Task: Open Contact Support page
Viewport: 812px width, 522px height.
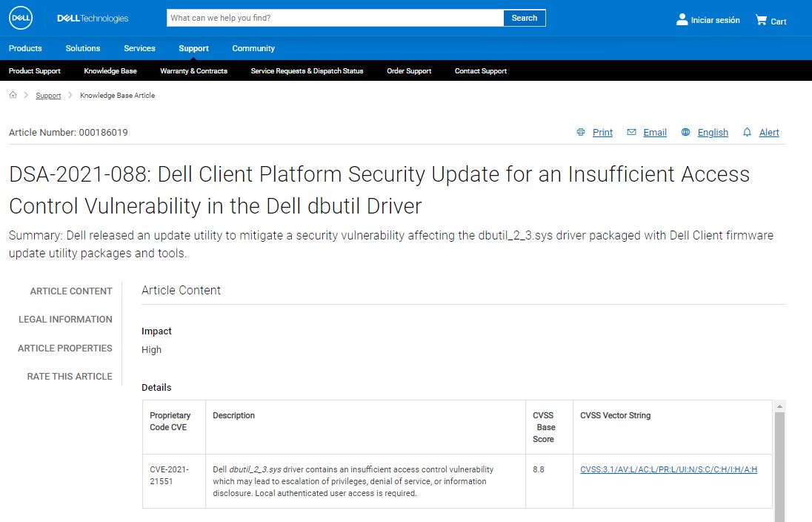Action: pyautogui.click(x=481, y=71)
